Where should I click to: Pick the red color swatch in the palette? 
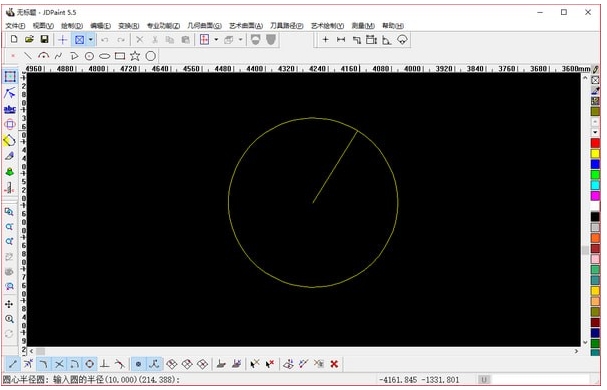(595, 143)
